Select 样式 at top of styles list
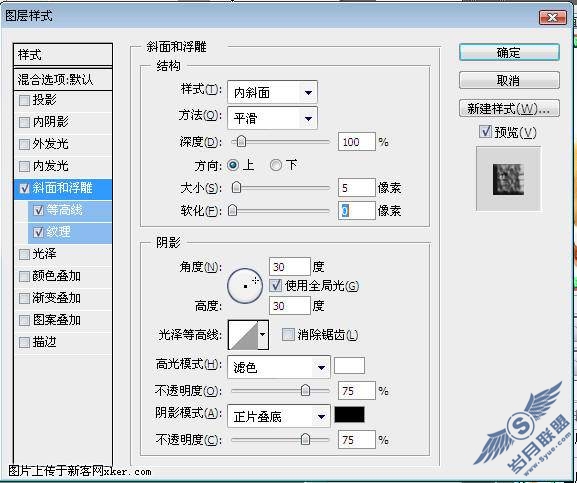The image size is (577, 483). click(x=63, y=55)
